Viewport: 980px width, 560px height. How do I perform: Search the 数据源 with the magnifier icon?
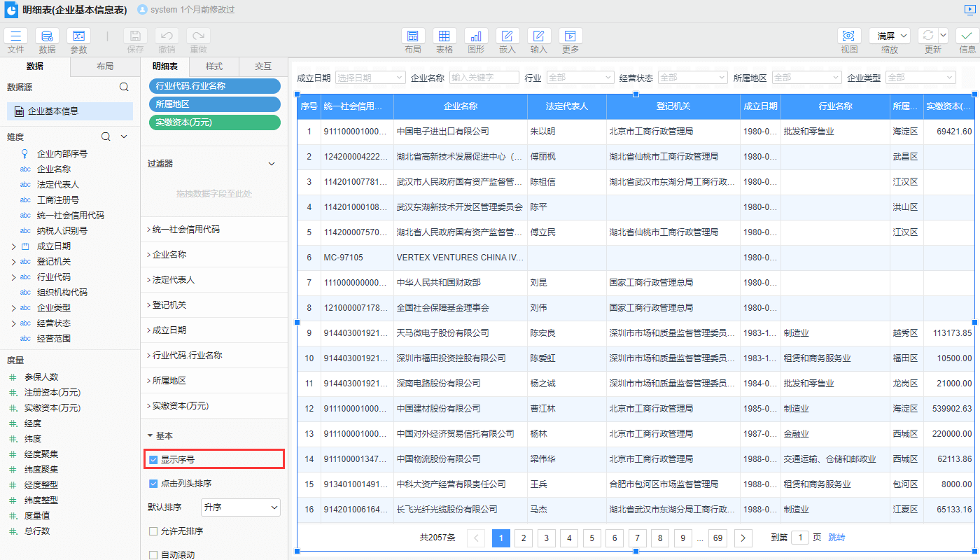tap(124, 87)
